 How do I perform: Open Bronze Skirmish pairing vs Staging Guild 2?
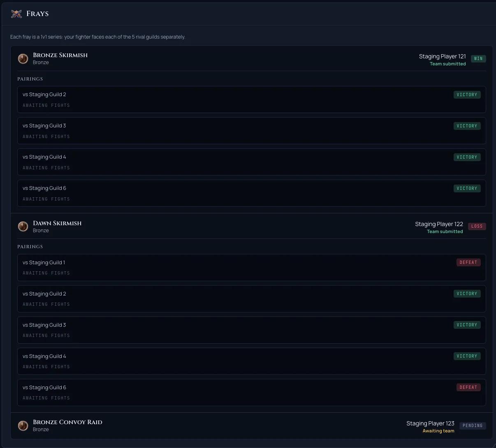(x=252, y=99)
